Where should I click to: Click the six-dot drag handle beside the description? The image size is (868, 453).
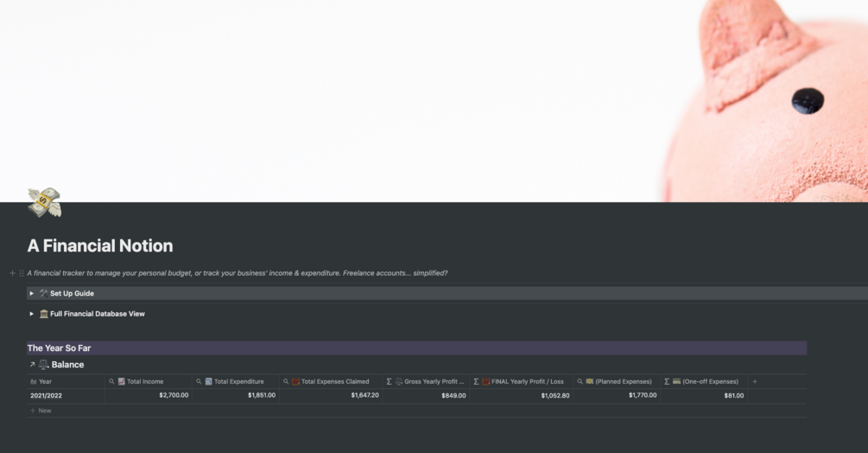coord(22,273)
